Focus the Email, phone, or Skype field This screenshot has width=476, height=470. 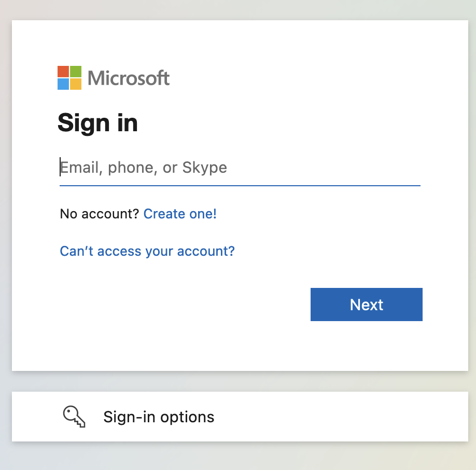coord(240,168)
